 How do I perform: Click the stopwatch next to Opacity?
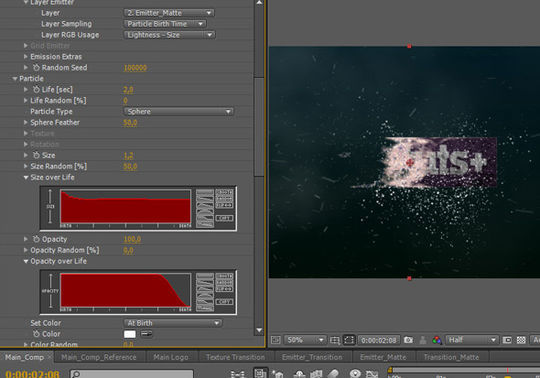pos(36,239)
